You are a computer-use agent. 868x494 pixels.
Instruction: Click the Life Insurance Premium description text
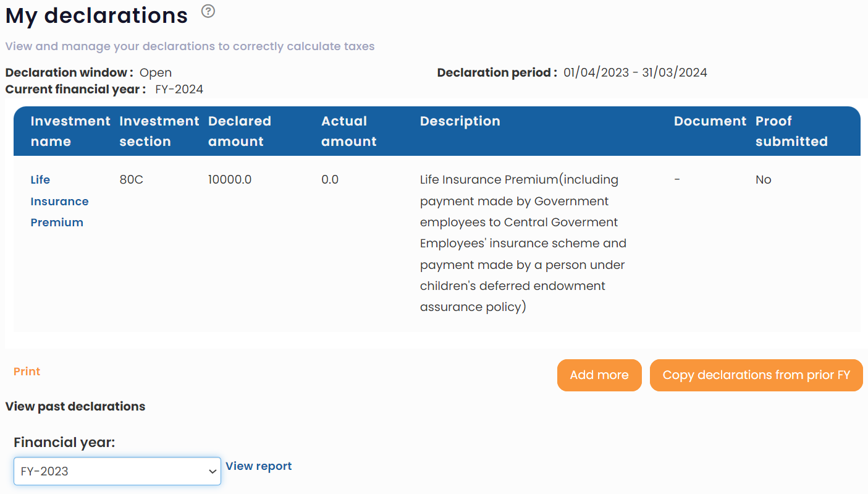[x=523, y=244]
